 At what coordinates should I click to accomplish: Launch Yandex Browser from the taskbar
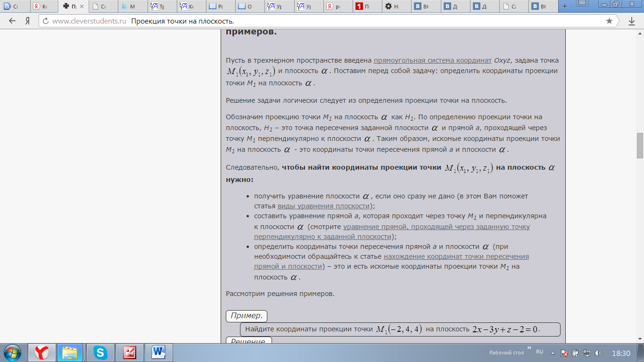click(42, 353)
